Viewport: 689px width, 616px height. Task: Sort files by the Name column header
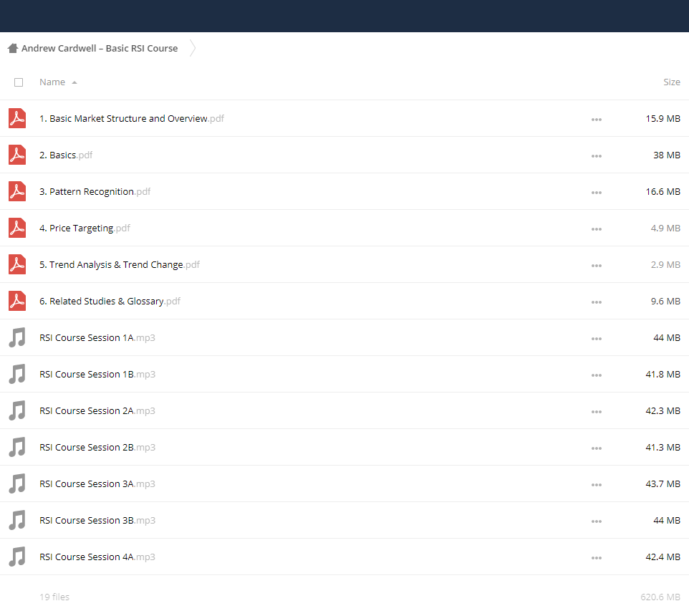tap(52, 82)
